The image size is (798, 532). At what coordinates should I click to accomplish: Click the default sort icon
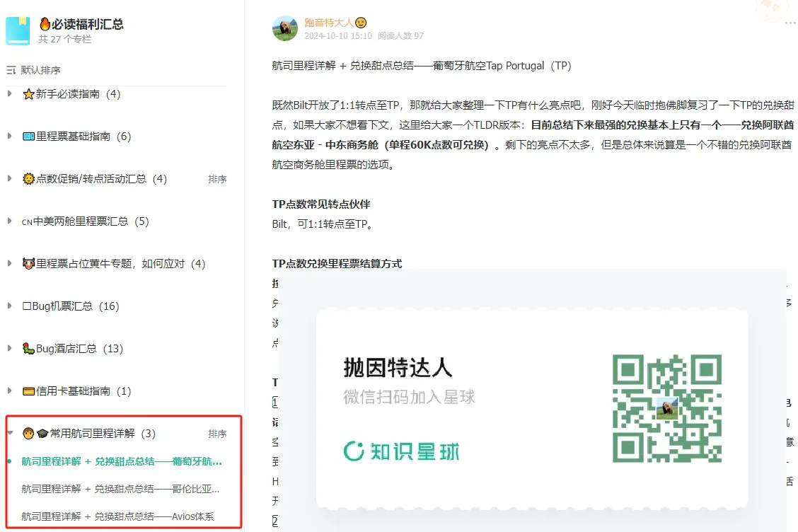[11, 70]
